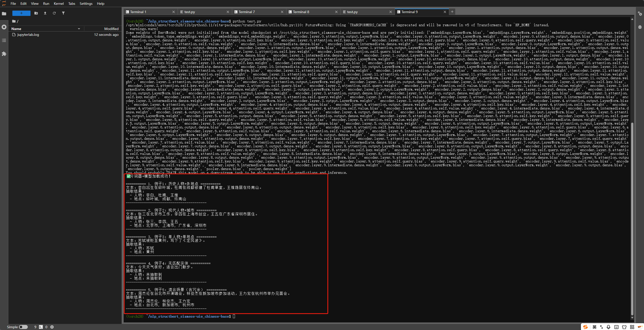Close the Terminal 9 tab

click(445, 12)
